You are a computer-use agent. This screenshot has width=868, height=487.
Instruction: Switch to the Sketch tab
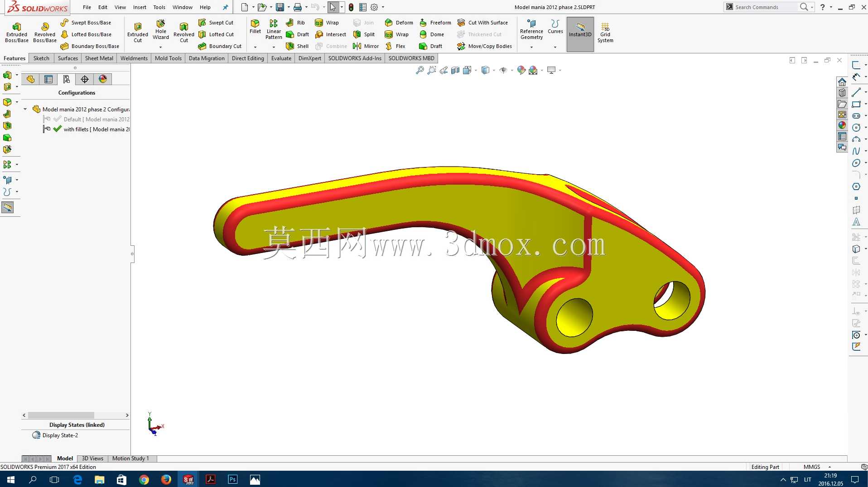click(41, 58)
